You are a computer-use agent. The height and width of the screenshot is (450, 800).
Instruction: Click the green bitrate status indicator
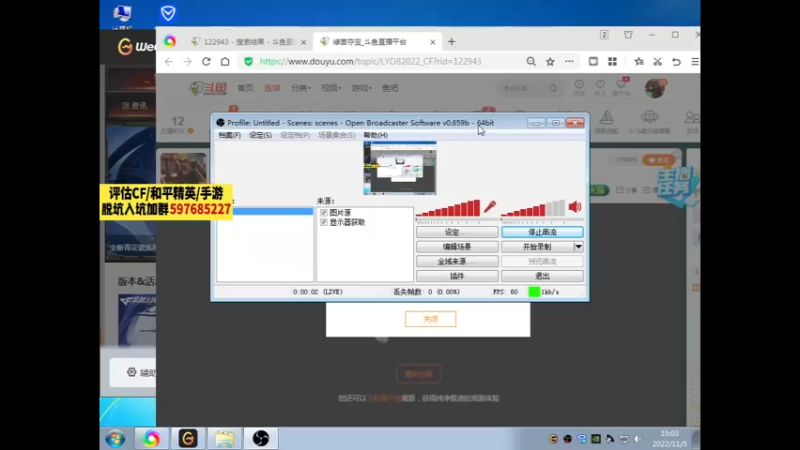pos(534,292)
